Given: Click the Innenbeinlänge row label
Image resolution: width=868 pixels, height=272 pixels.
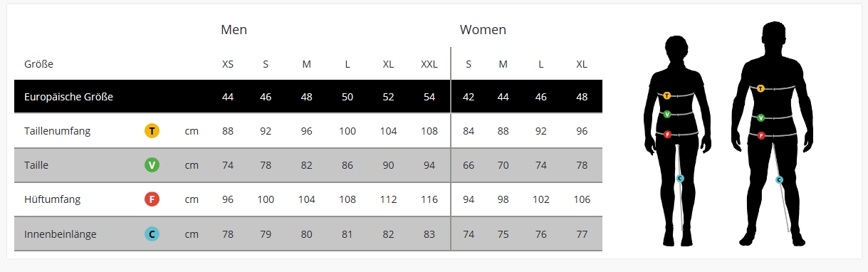Looking at the screenshot, I should [61, 234].
